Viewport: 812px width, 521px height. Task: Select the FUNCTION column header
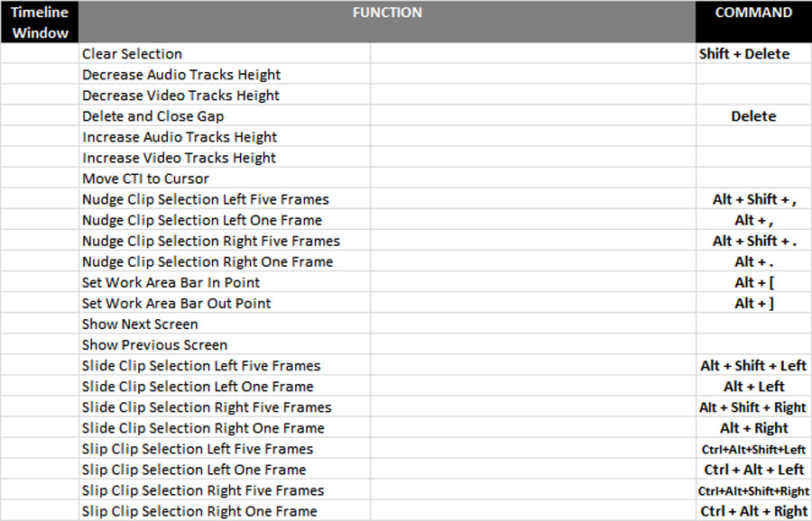(387, 22)
